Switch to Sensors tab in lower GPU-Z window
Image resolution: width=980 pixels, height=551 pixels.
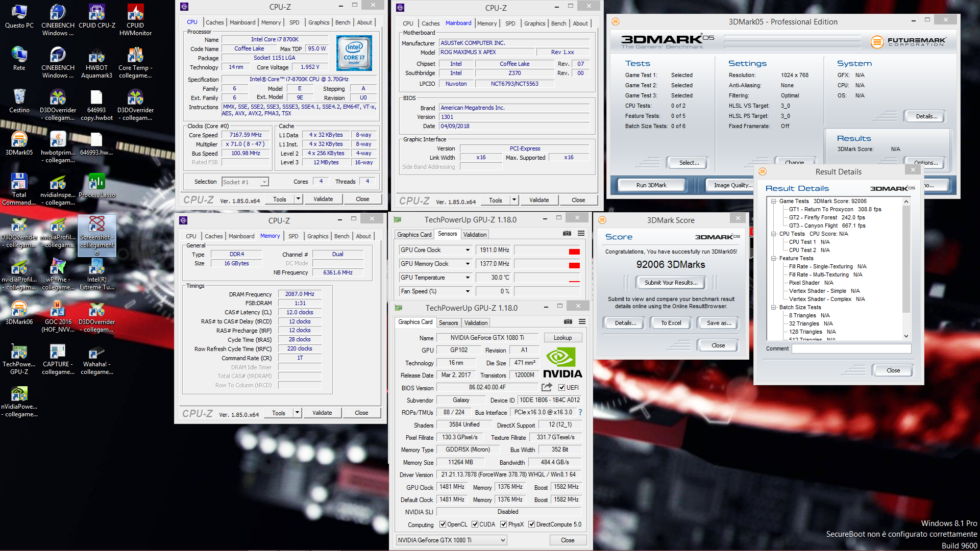[448, 323]
